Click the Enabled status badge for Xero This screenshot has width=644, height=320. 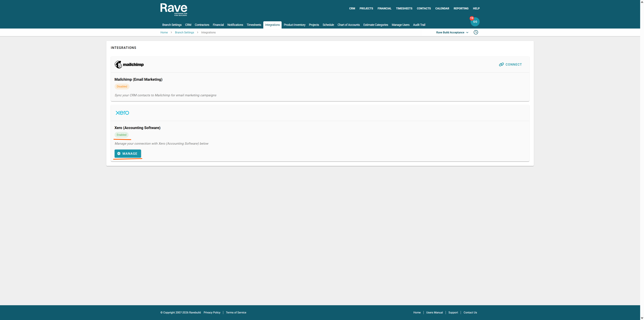coord(121,135)
